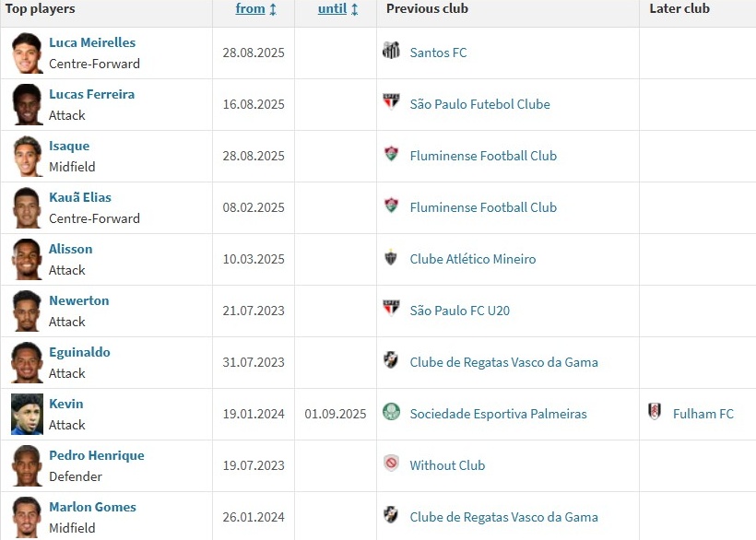Click Fluminense crest in Isaque's row
The width and height of the screenshot is (756, 540).
click(391, 155)
